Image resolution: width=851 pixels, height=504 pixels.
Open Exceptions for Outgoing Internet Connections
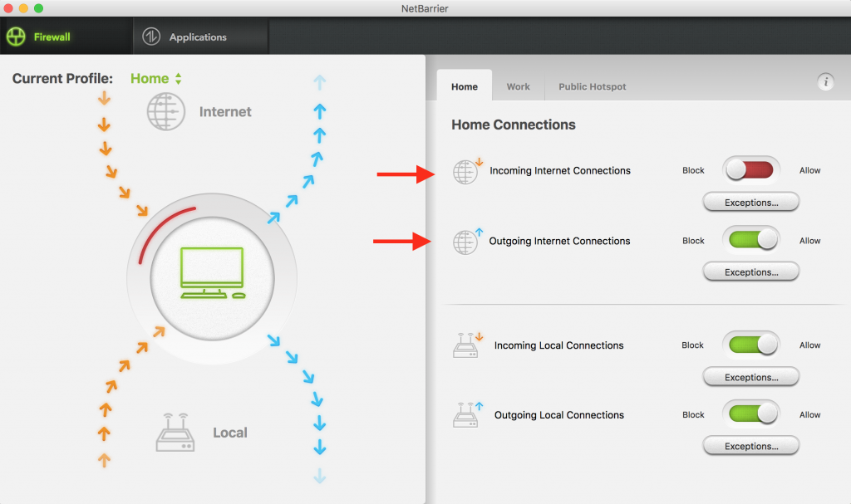click(x=750, y=272)
